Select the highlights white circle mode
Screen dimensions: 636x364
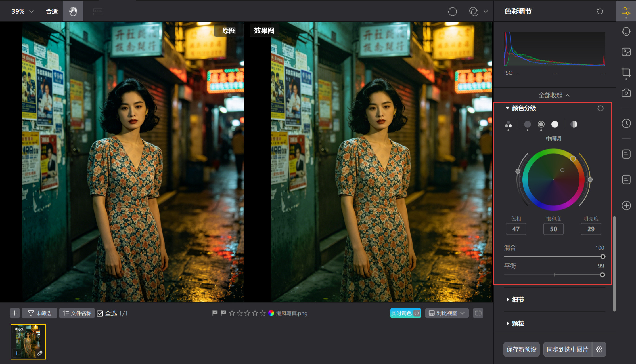pos(555,124)
